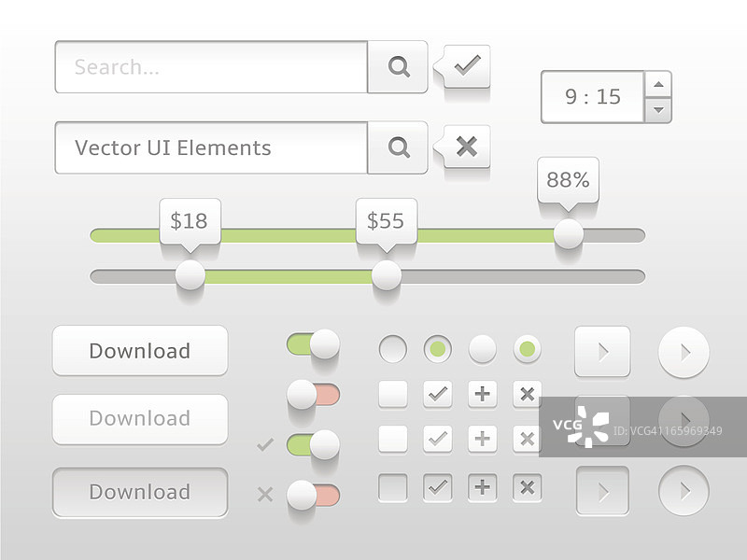Click the search icon next to Vector UI Elements
Screen dimensions: 747x560
point(399,147)
